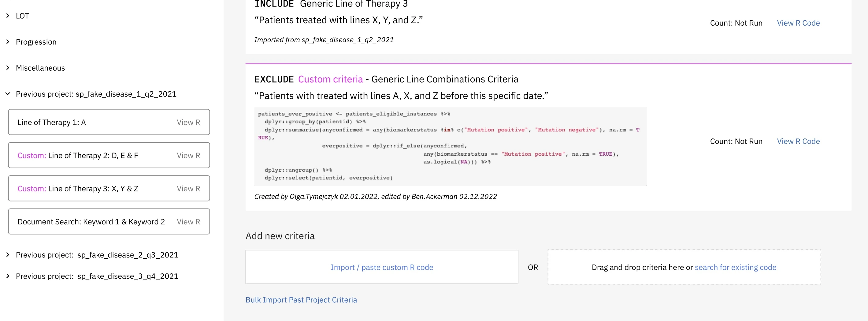View R for Document Search criteria
868x321 pixels.
click(x=188, y=222)
